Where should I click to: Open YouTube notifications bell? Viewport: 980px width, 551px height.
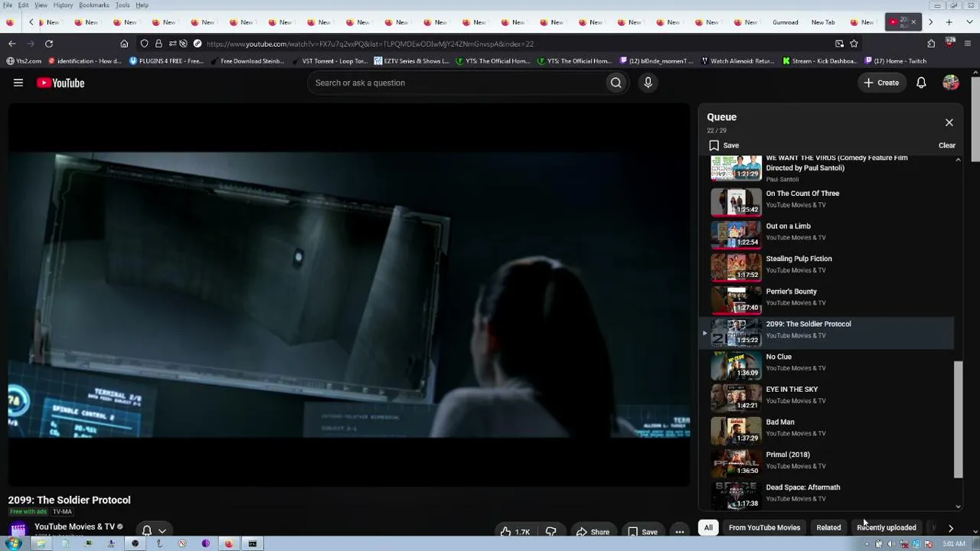click(921, 83)
